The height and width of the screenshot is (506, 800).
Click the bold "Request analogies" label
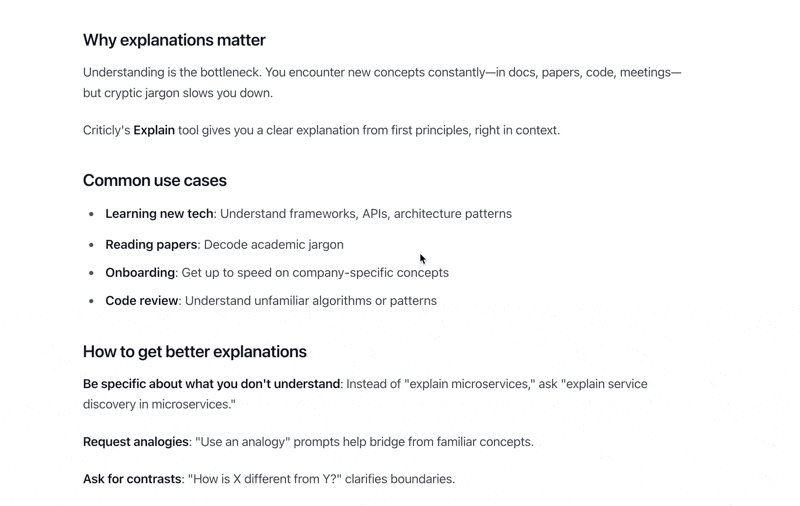coord(136,441)
